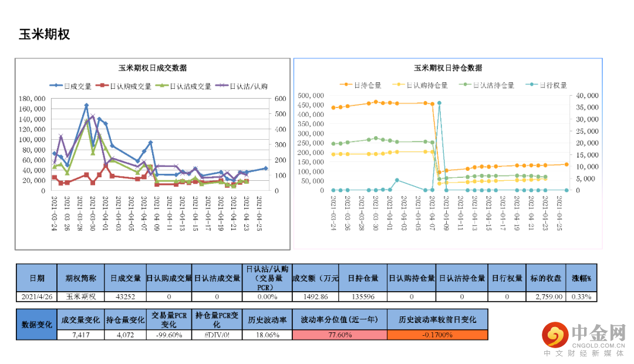
Task: Select the 玉米期权日持仓数据 chart title
Action: tap(448, 68)
